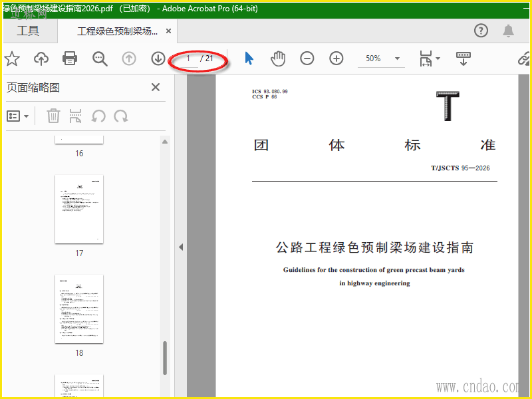Click the page break insert icon in the thumbnail panel
The image size is (532, 399).
[75, 116]
